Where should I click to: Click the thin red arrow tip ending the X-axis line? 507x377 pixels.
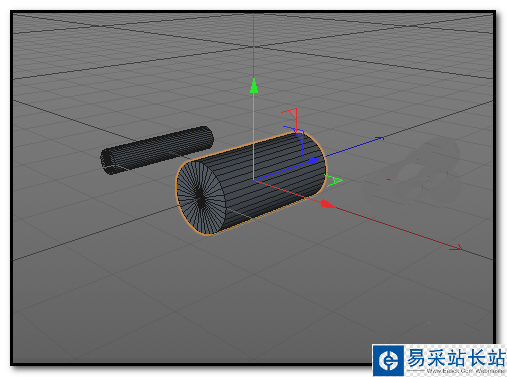tap(456, 248)
